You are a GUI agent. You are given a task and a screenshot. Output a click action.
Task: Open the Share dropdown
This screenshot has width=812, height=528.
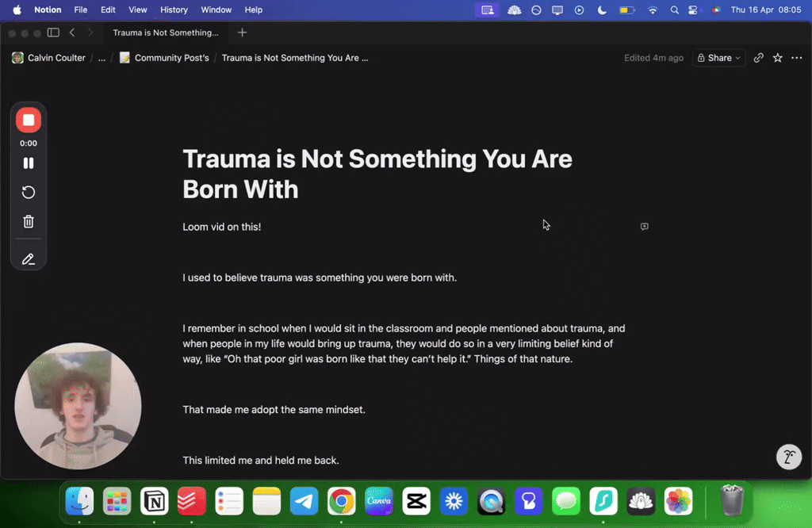[718, 57]
